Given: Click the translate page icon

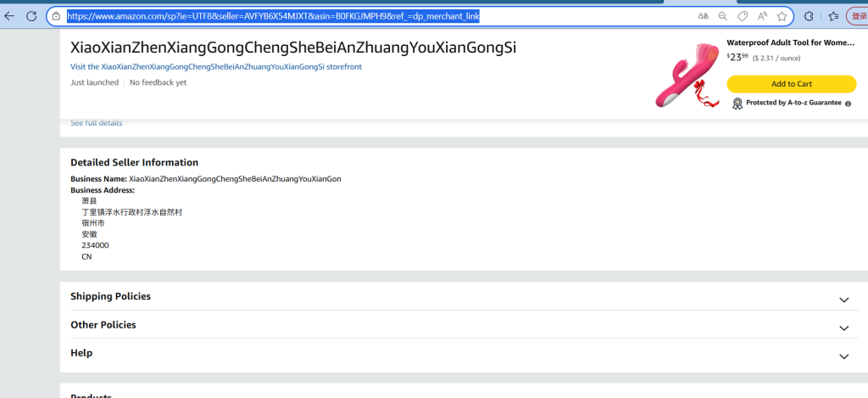Looking at the screenshot, I should click(x=703, y=16).
